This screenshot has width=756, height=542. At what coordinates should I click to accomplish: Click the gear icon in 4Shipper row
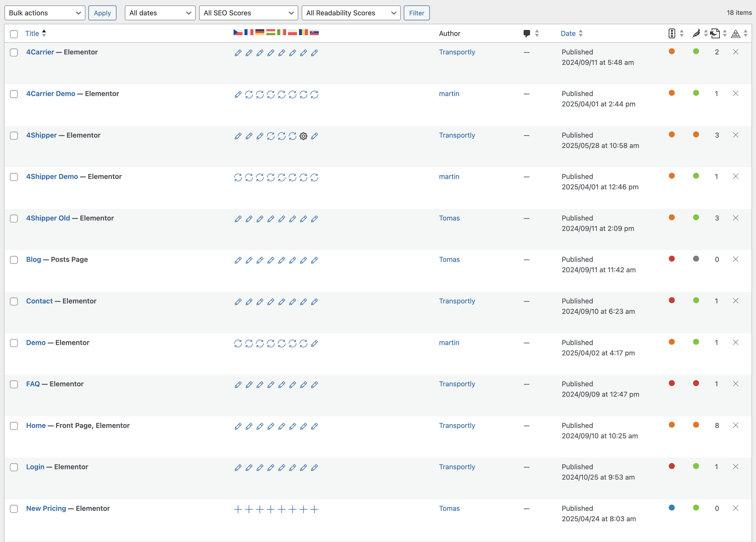(x=303, y=136)
